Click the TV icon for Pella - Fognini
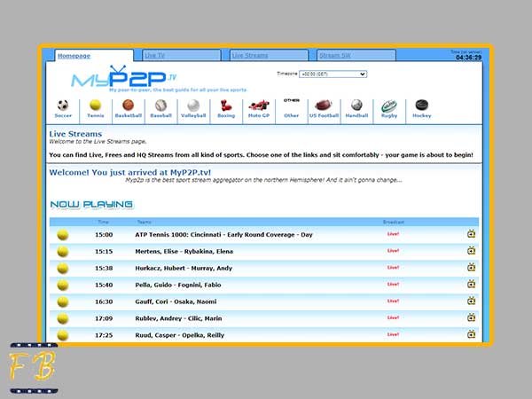The image size is (532, 399). [471, 284]
